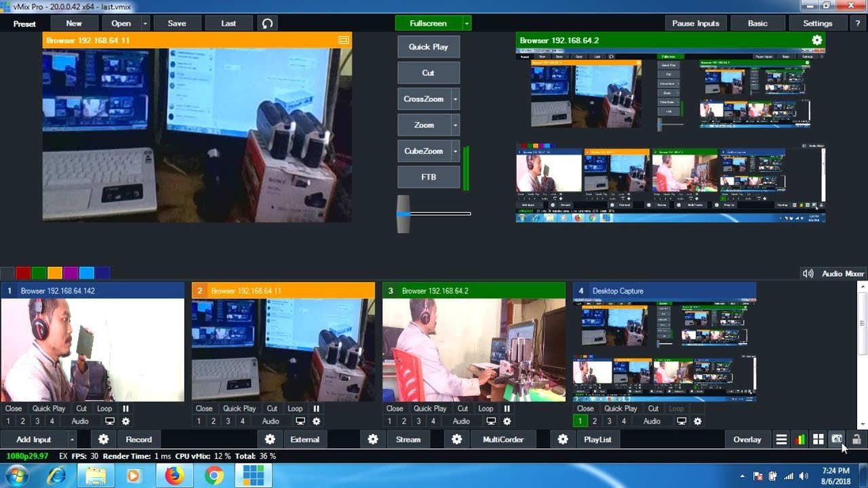Toggle overlay 4 on input 2
The width and height of the screenshot is (868, 488).
(242, 421)
